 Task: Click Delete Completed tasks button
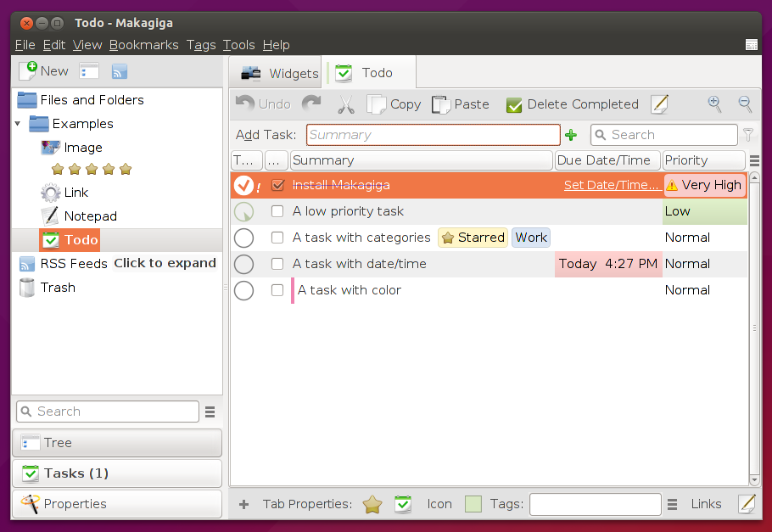point(572,104)
